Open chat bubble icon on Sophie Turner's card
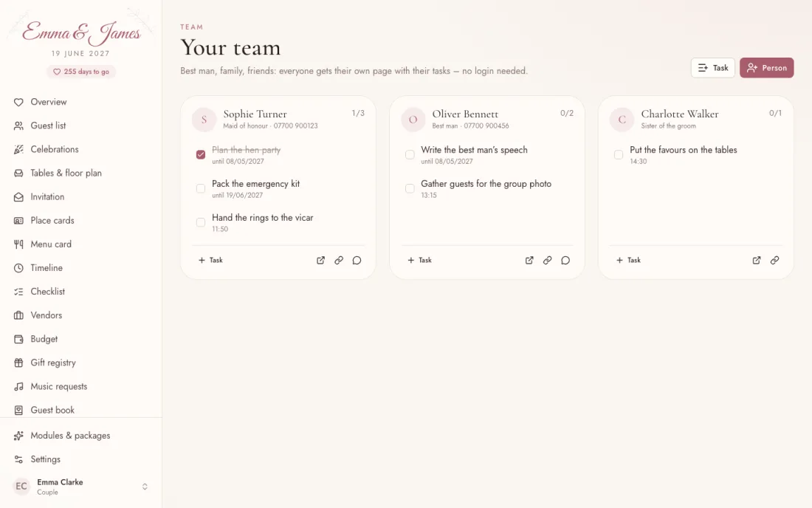 [x=357, y=260]
